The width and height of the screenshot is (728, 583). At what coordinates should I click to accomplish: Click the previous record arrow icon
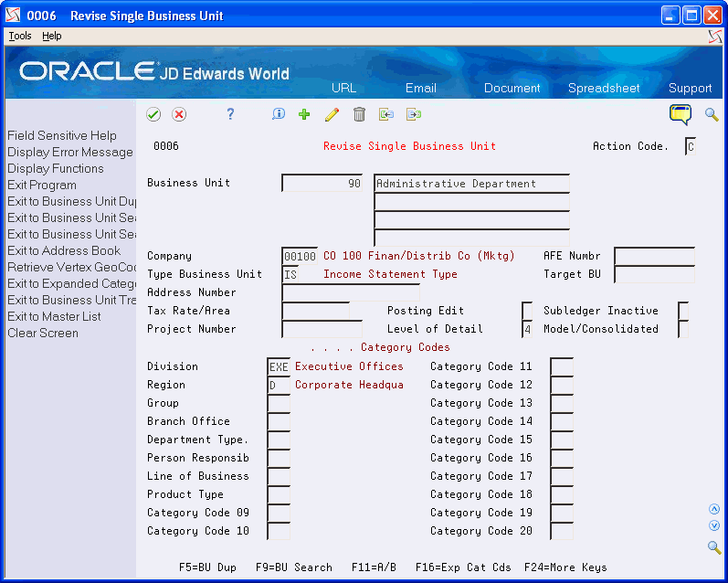click(386, 114)
